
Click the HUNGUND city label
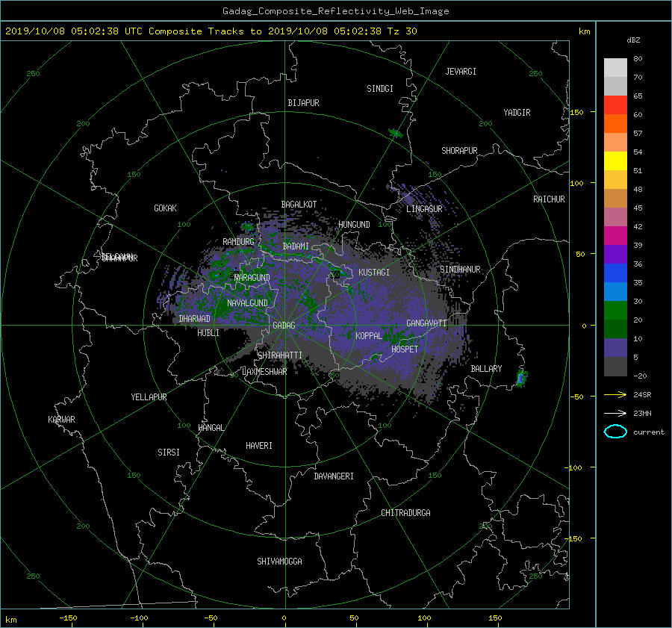tap(354, 225)
